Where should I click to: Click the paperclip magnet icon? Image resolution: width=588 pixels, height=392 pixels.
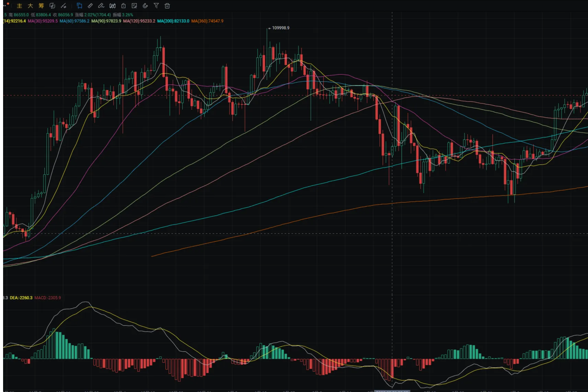[145, 6]
